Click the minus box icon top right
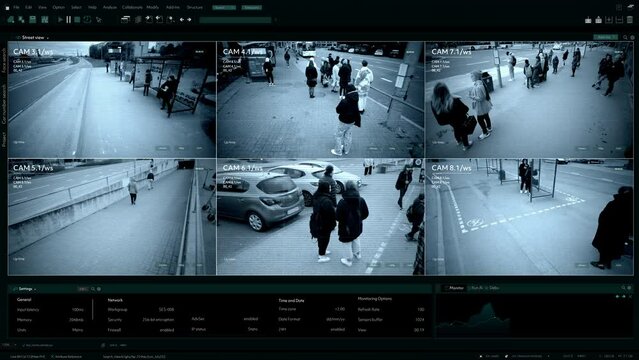 (x=619, y=20)
